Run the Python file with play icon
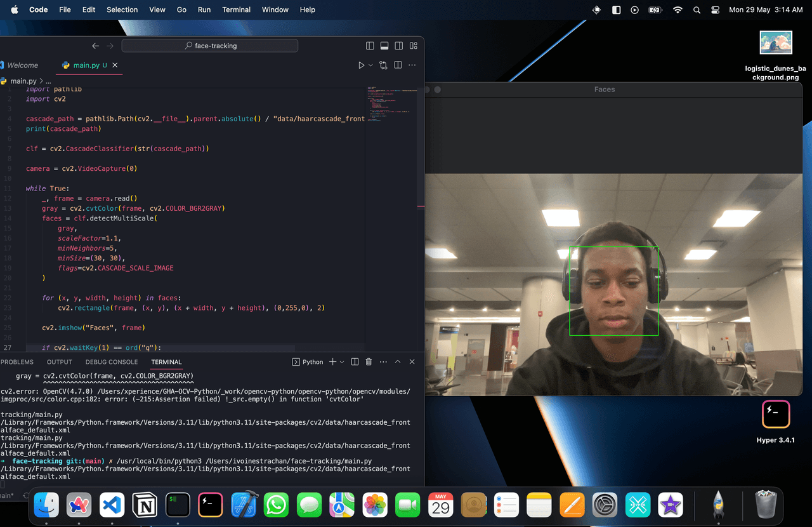The width and height of the screenshot is (812, 527). click(361, 65)
